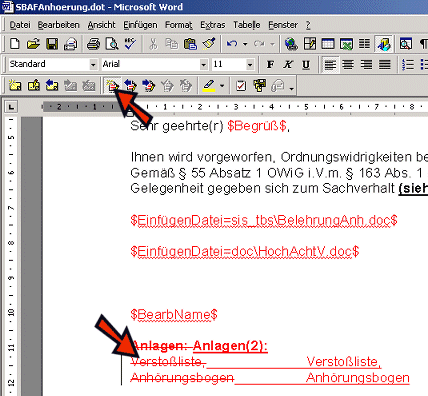Open the Tabelle menu
Viewport: 428px width, 396px height.
point(247,25)
